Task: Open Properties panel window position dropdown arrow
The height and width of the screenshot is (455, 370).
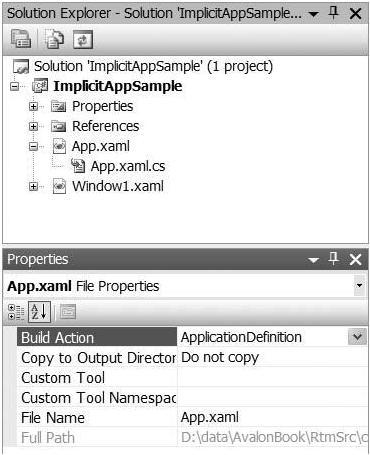Action: pos(313,260)
